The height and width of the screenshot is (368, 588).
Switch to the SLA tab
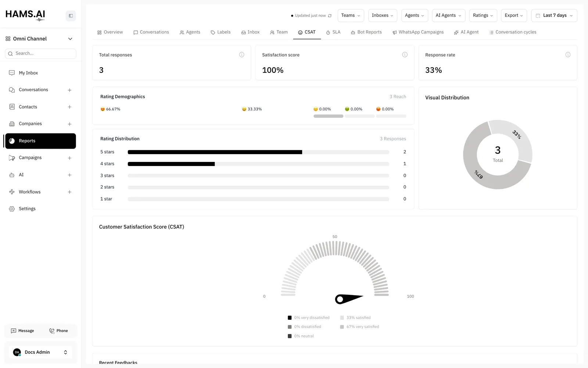[x=333, y=32]
